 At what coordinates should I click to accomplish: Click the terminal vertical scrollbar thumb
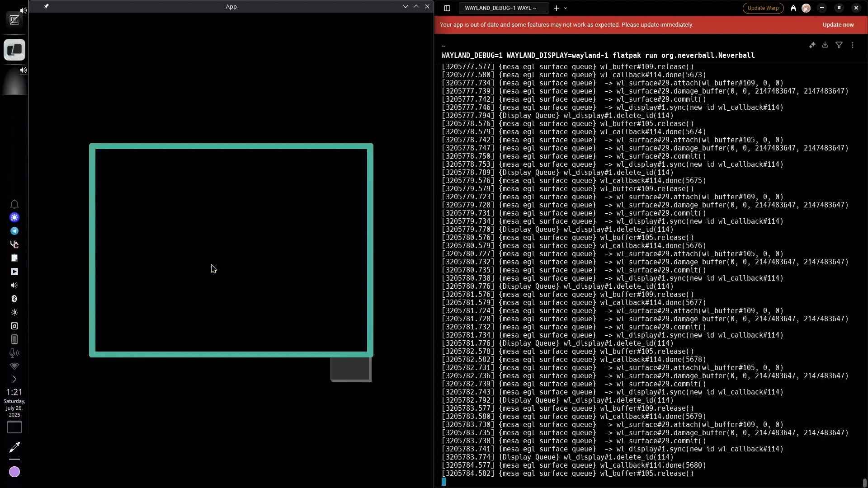coord(864,483)
